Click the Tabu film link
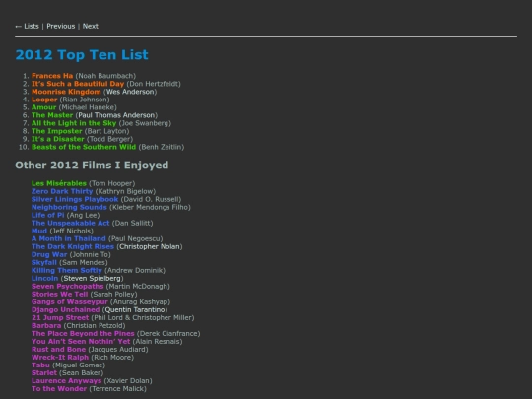Image resolution: width=532 pixels, height=399 pixels. click(x=40, y=366)
